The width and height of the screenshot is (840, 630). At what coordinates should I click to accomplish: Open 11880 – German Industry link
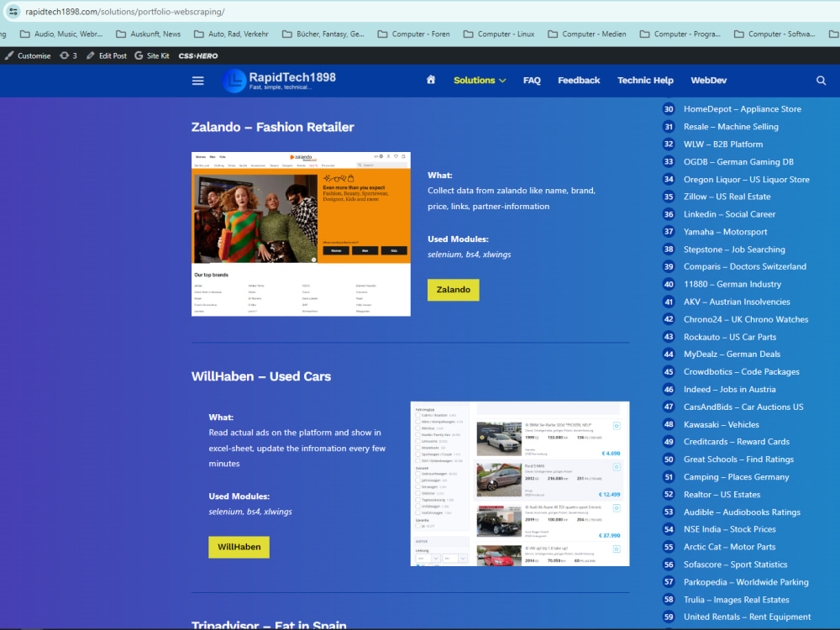732,285
